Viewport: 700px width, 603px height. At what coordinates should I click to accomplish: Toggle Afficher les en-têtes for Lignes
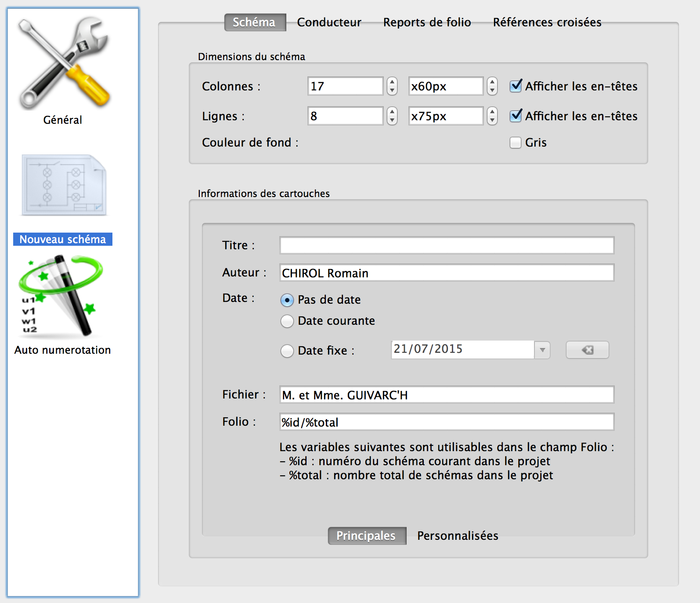point(516,116)
